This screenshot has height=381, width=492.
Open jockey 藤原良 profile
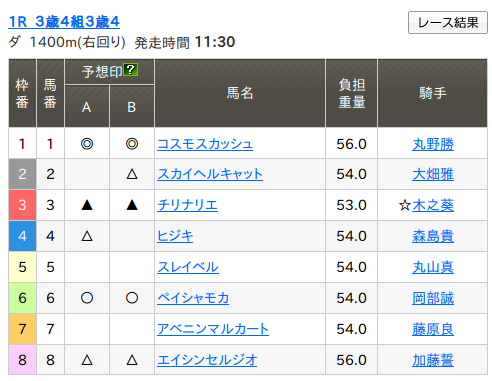point(433,329)
